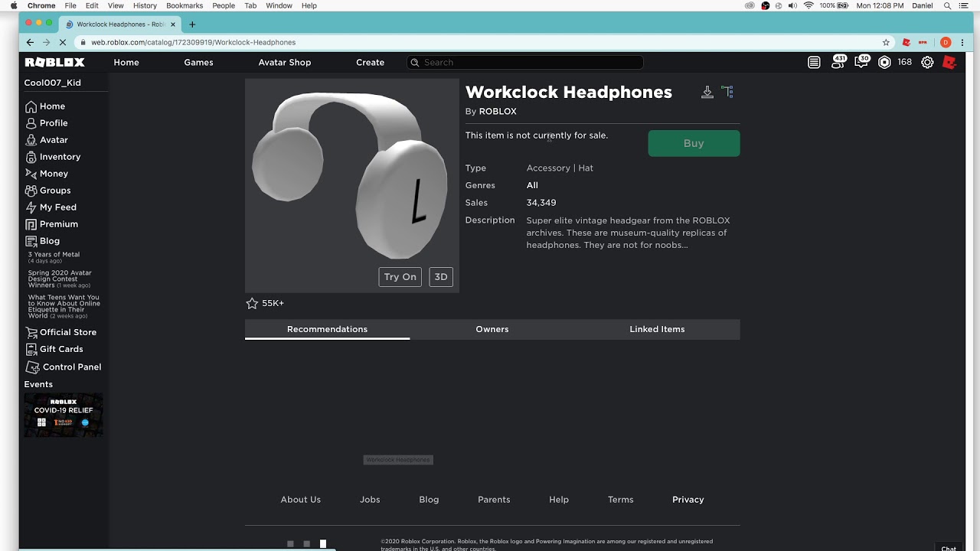The width and height of the screenshot is (980, 551).
Task: Open the ROBLOX creator link
Action: [498, 112]
